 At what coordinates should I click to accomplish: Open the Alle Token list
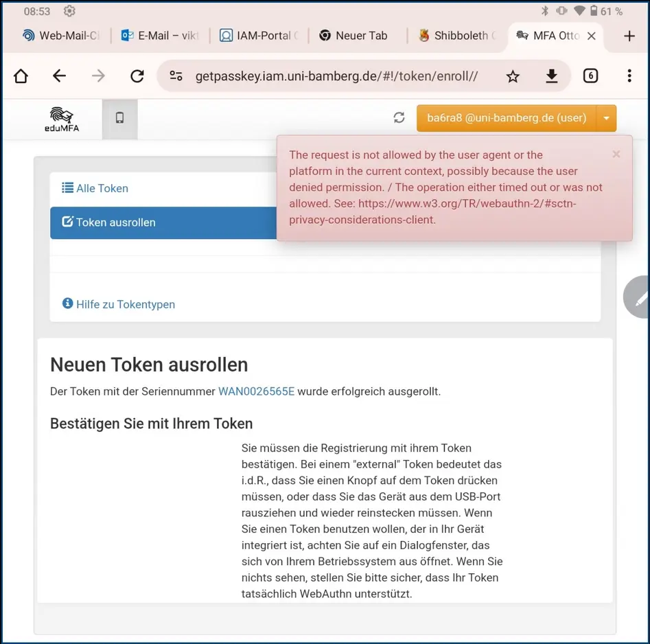pos(95,188)
